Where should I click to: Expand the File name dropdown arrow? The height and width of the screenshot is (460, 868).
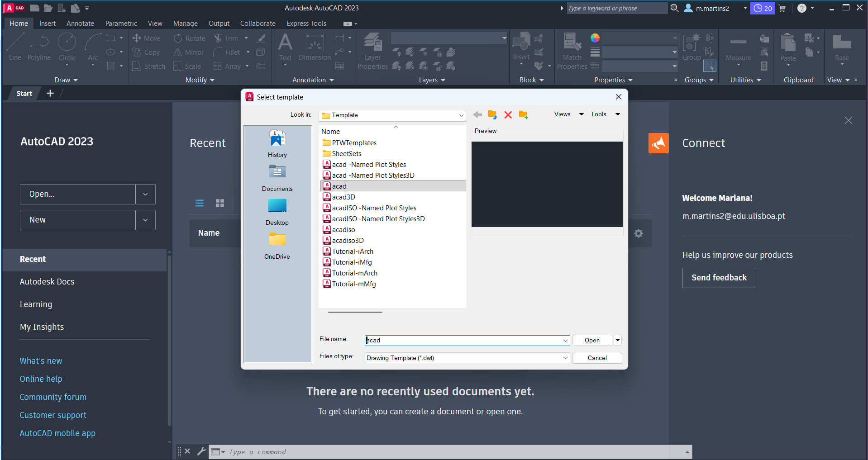[565, 341]
